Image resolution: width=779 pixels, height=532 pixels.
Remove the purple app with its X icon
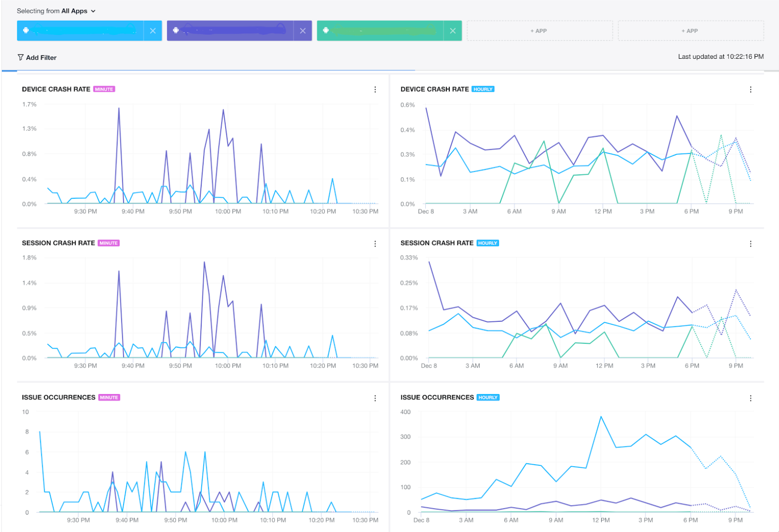point(302,31)
